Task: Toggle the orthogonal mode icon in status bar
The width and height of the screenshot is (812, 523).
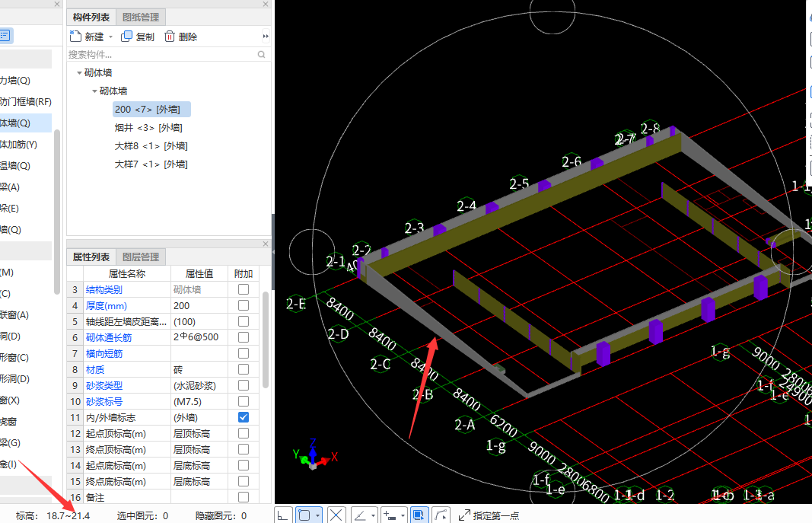Action: pos(283,515)
